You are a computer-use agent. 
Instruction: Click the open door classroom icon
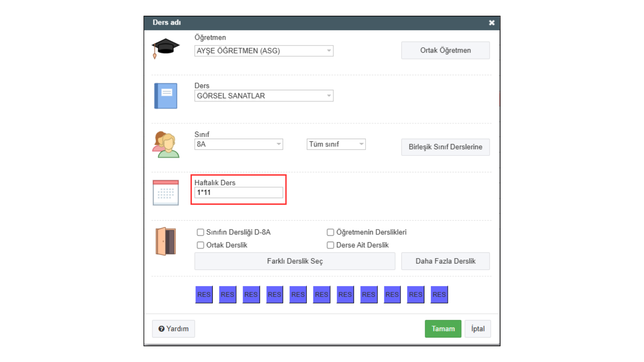pos(166,241)
